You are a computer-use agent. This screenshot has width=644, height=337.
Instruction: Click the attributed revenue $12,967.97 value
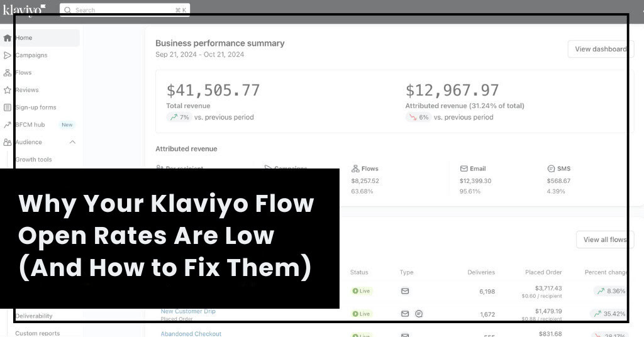pyautogui.click(x=452, y=91)
